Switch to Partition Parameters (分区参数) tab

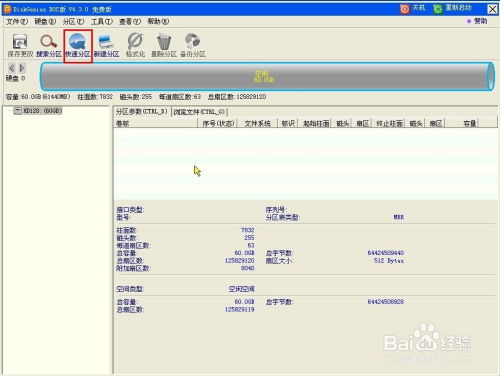(142, 112)
